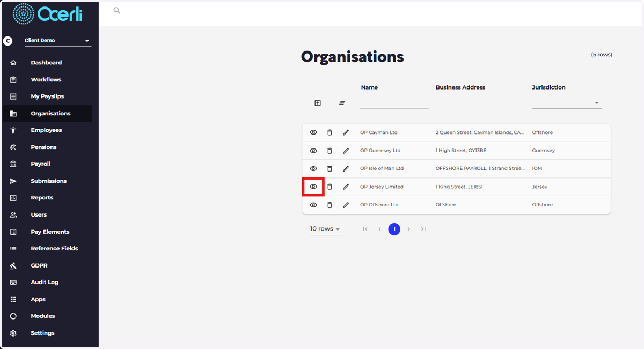Navigate to Pay Elements

tap(47, 232)
